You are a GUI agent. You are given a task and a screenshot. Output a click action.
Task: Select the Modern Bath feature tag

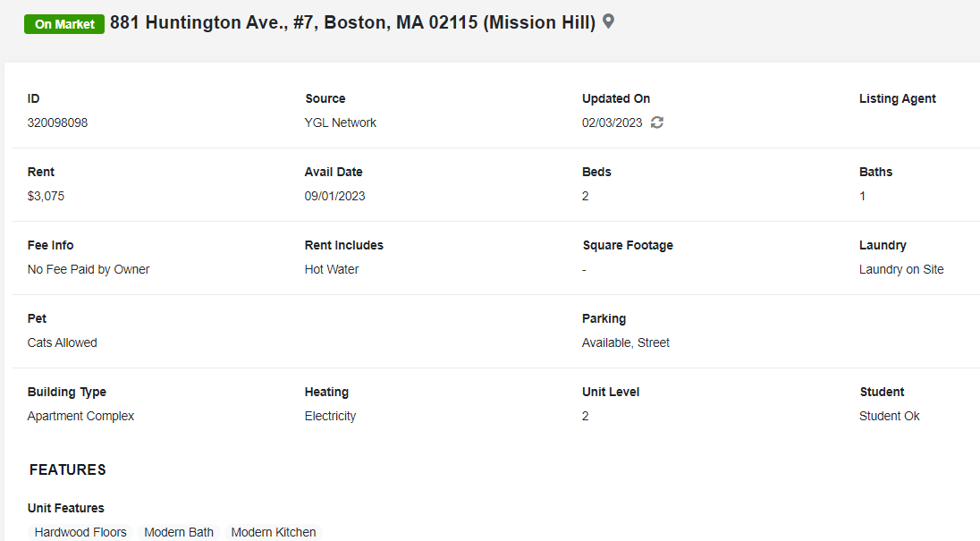179,532
